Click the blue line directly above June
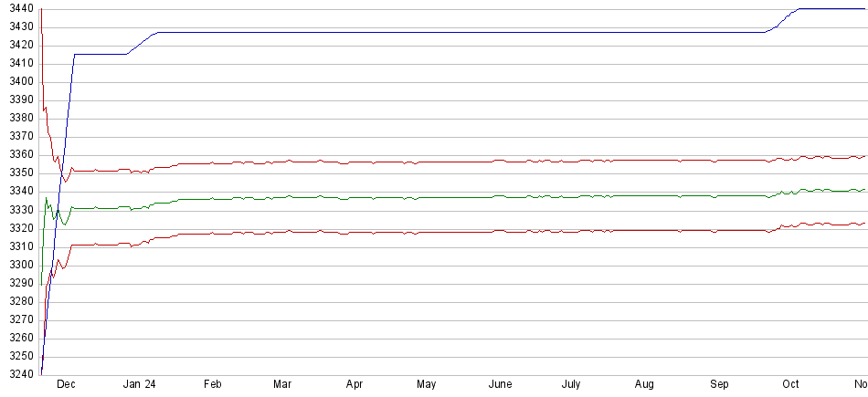 pos(500,32)
